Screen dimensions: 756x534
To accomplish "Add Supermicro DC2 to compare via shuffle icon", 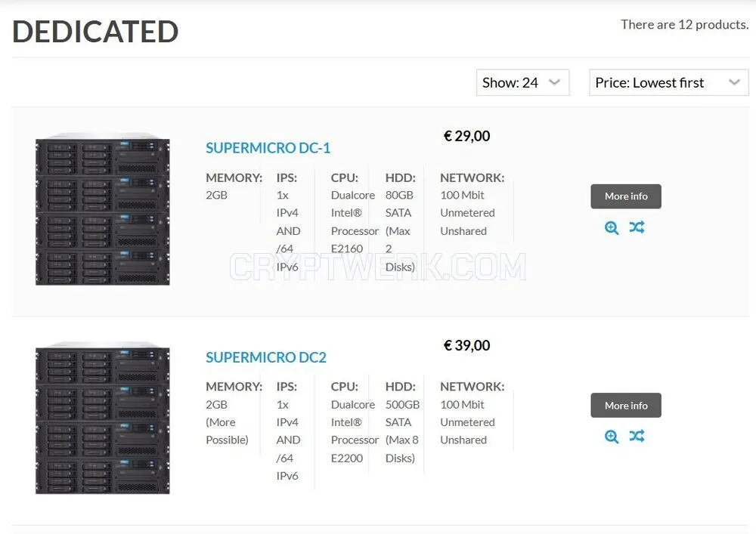I will [637, 436].
